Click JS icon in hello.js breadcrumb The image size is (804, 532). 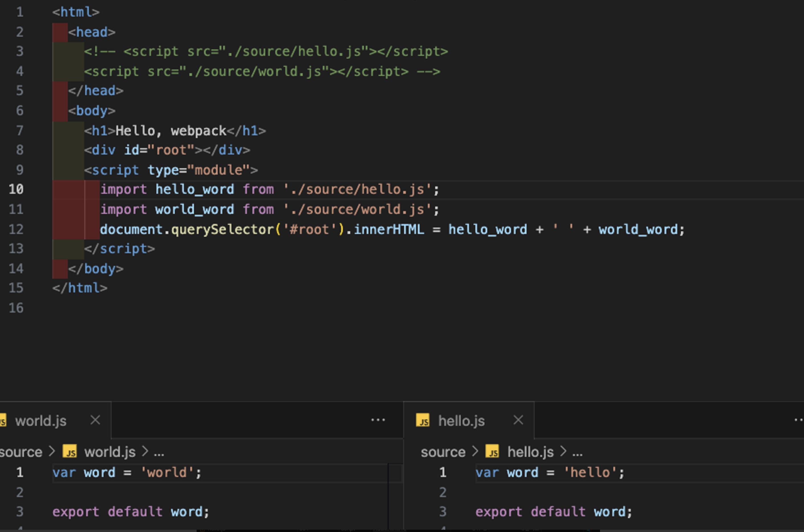tap(492, 452)
